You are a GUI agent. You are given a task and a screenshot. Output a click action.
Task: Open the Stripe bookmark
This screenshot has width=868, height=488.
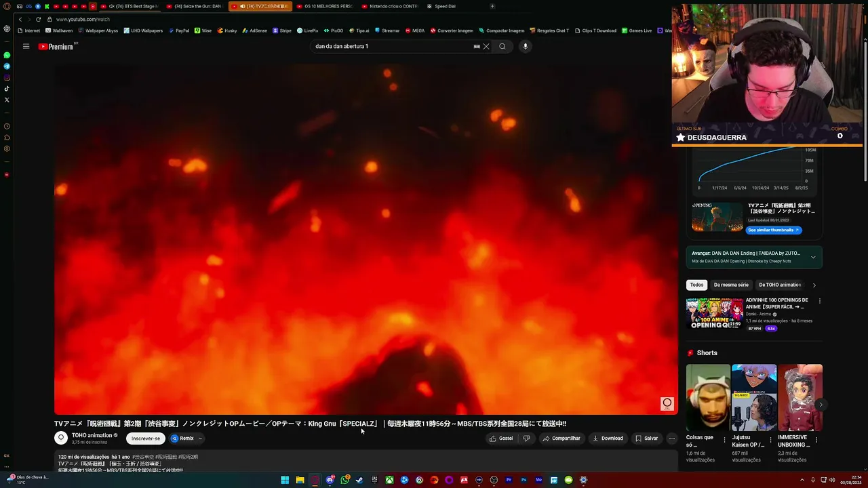(282, 30)
